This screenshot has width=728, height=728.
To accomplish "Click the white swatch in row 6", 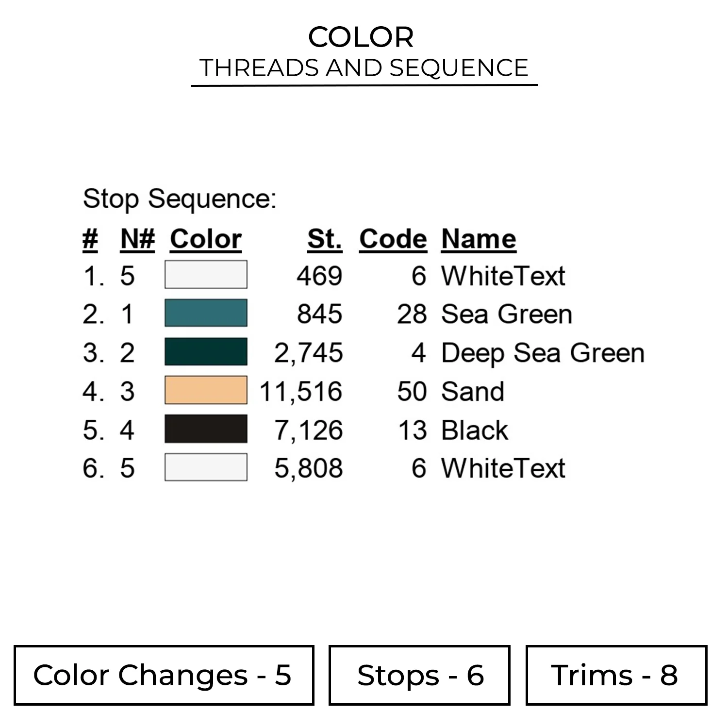I will tap(206, 467).
